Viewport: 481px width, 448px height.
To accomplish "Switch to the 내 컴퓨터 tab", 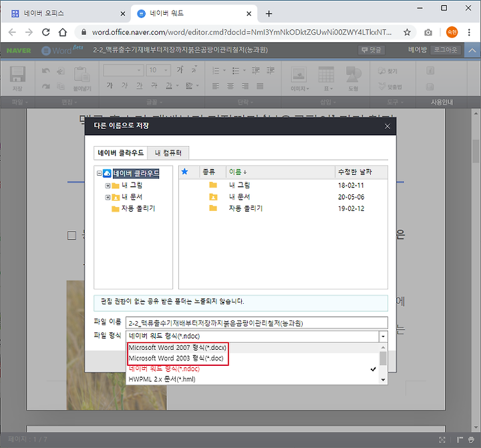I will coord(168,153).
